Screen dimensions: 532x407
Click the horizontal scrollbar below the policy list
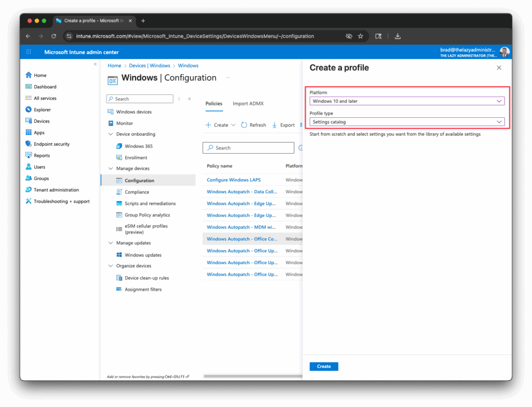(x=252, y=376)
